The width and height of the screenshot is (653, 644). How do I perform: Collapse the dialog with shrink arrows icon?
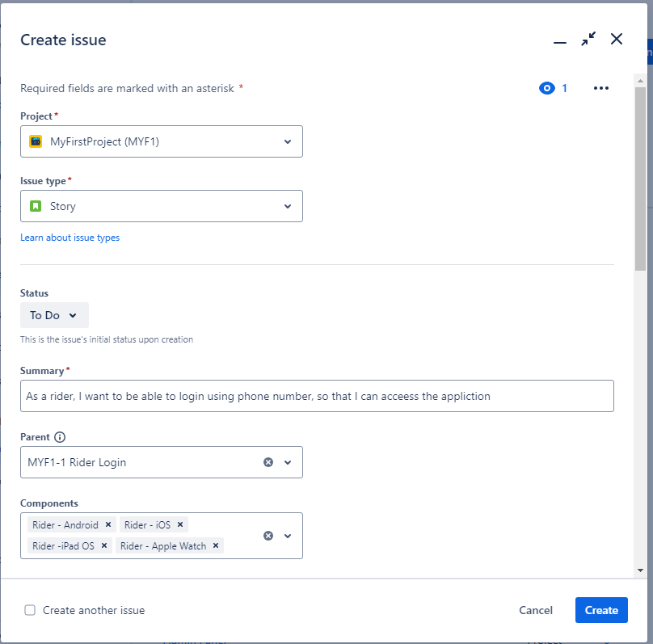coord(588,39)
